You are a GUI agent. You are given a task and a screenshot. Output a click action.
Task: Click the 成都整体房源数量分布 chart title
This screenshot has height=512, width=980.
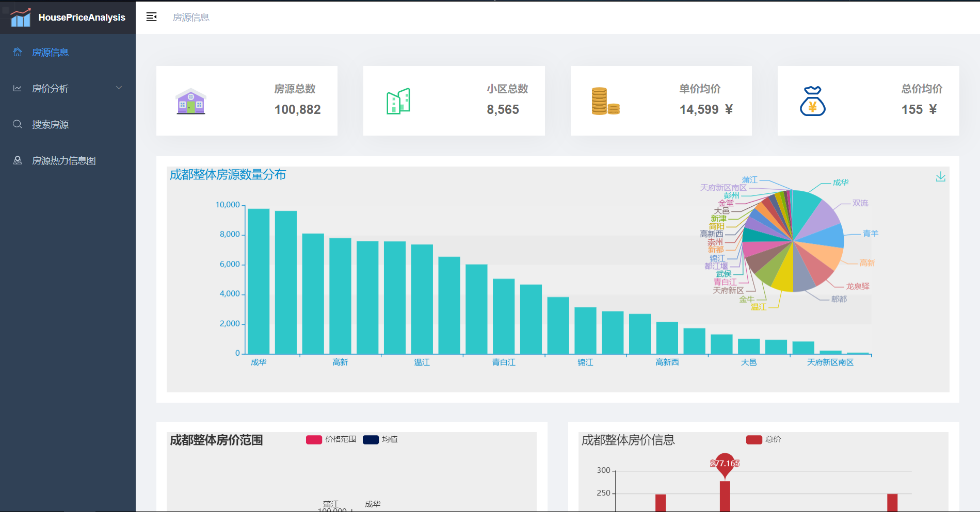[228, 175]
